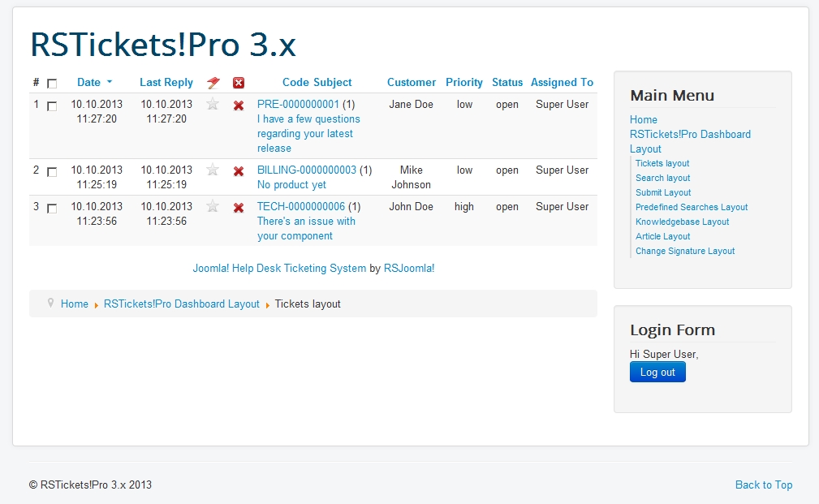Image resolution: width=819 pixels, height=504 pixels.
Task: Click customer name Jane Doe
Action: coord(411,104)
